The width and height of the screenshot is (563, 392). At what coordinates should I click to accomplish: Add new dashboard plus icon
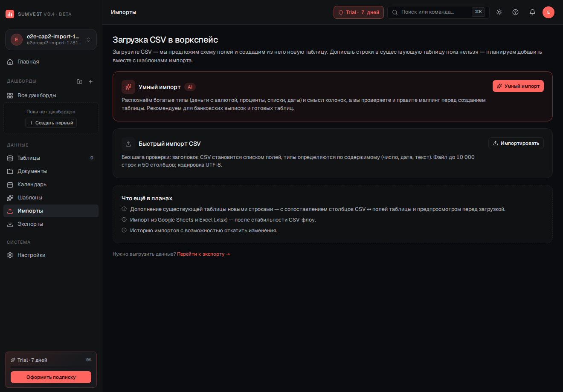[x=90, y=81]
